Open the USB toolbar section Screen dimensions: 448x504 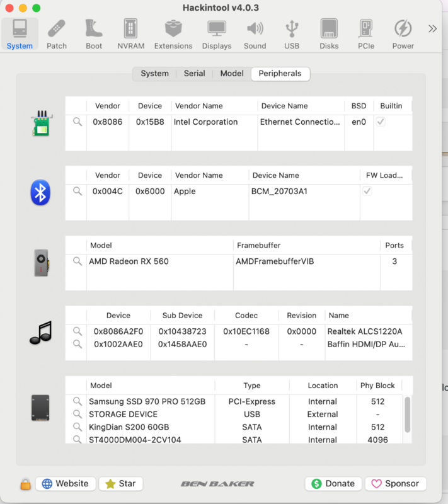tap(292, 34)
